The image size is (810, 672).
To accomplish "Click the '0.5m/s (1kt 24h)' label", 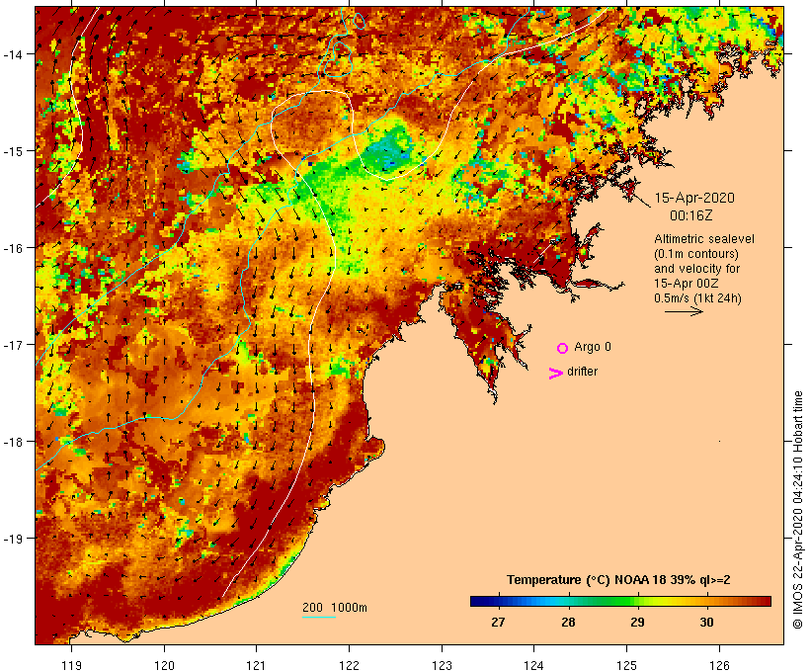I will (697, 298).
